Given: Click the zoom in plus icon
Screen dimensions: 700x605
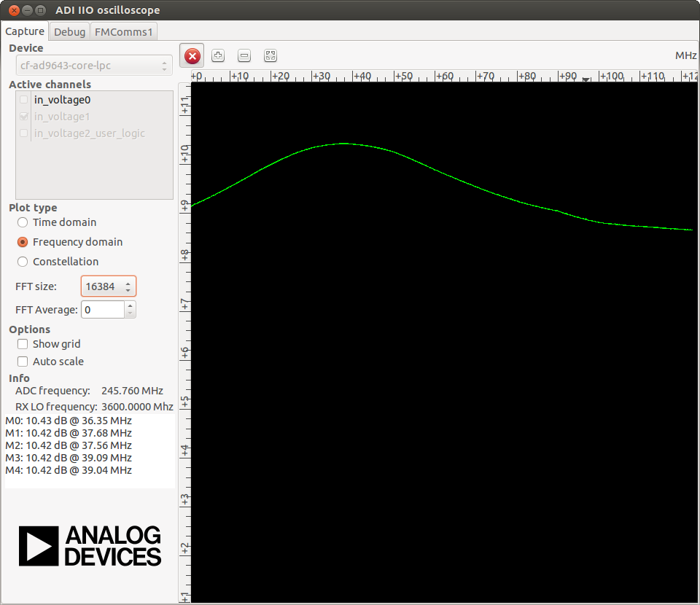Looking at the screenshot, I should pos(218,55).
